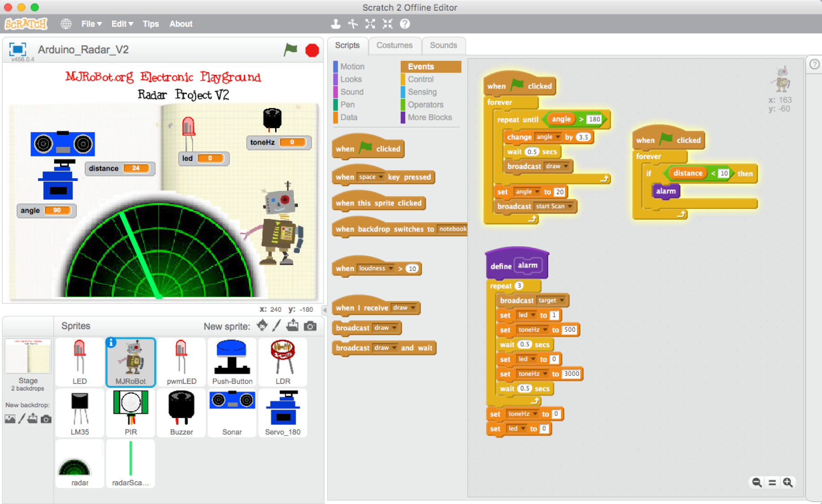Select the Motion block category

[352, 66]
